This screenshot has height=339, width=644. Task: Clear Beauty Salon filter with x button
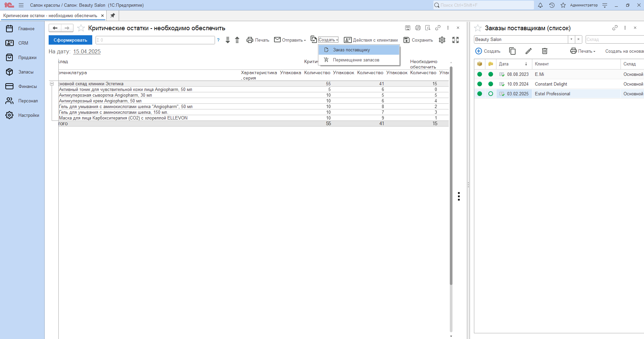pos(578,39)
